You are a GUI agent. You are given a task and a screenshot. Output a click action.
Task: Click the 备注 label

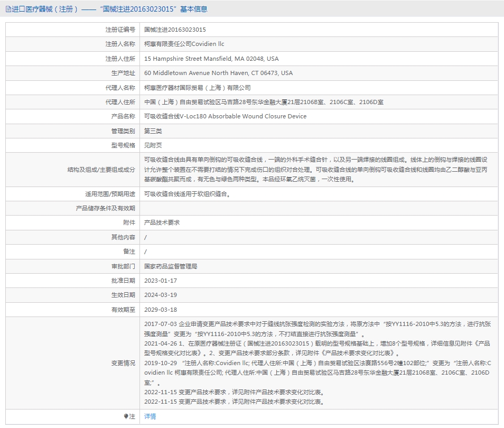[129, 252]
